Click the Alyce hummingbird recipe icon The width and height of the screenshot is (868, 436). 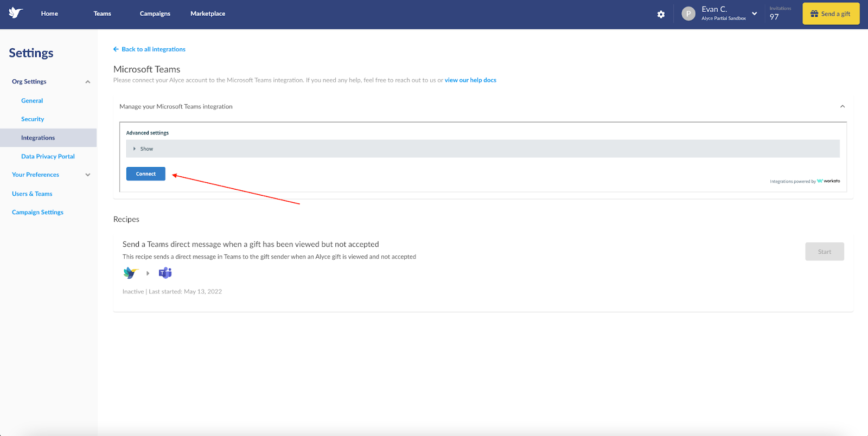pyautogui.click(x=131, y=273)
